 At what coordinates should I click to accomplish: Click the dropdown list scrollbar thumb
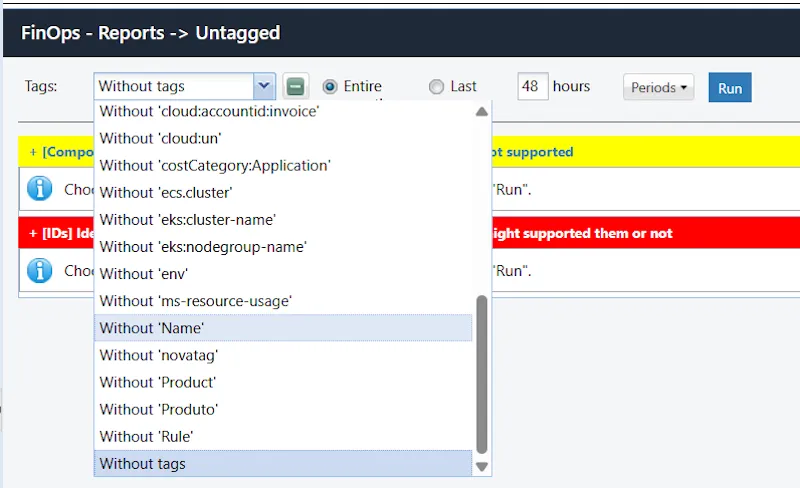(x=482, y=372)
